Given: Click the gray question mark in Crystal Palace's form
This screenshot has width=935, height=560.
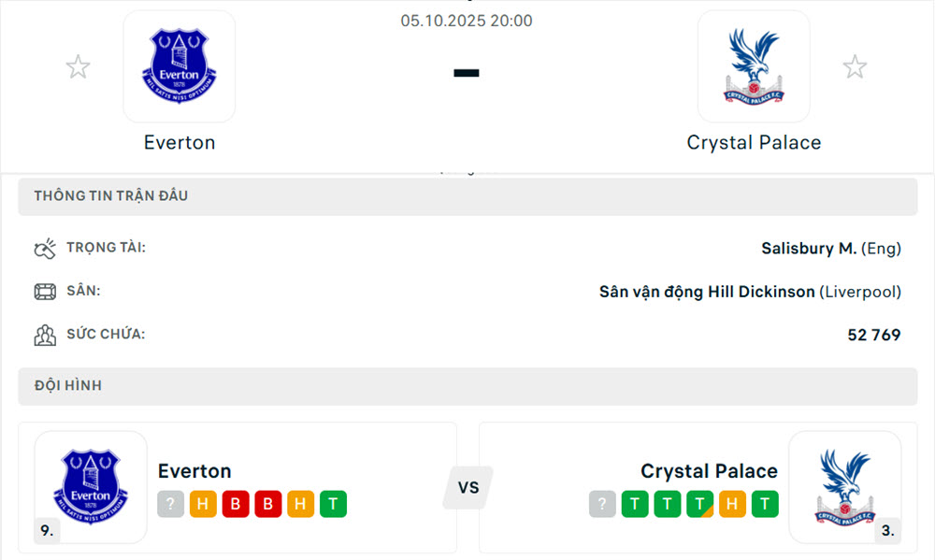Looking at the screenshot, I should click(602, 505).
